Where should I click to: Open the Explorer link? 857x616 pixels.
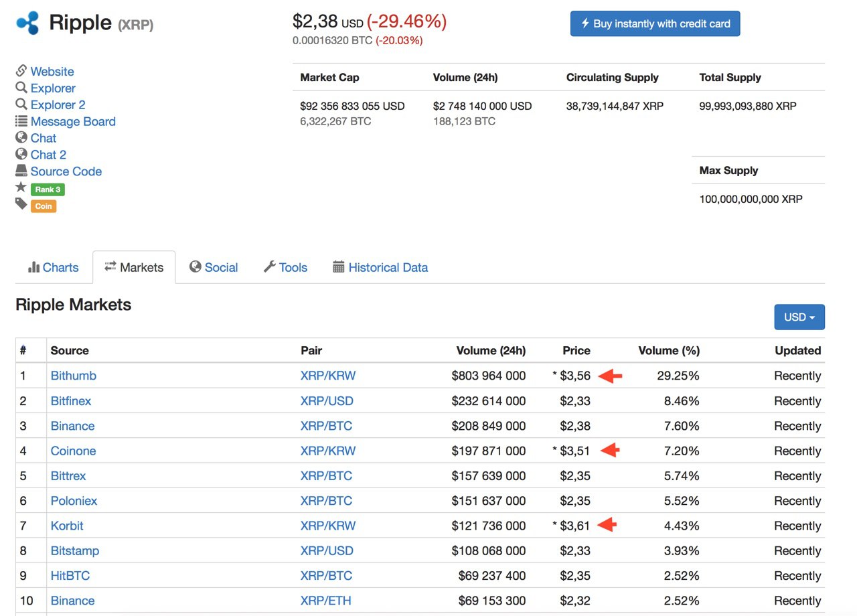pos(53,88)
